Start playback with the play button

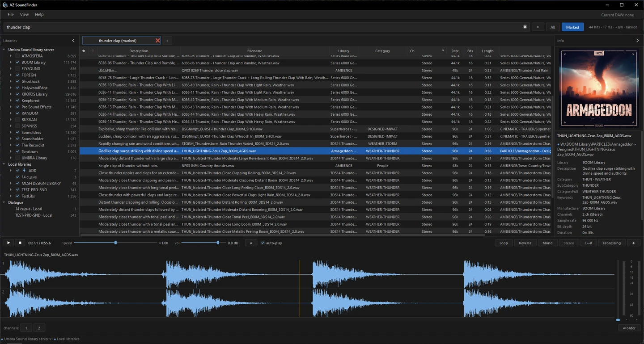pos(8,243)
